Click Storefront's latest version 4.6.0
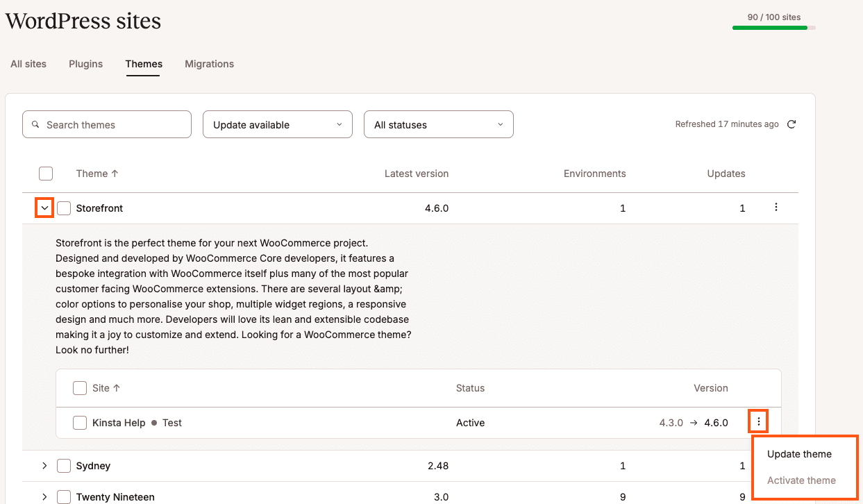 coord(437,208)
